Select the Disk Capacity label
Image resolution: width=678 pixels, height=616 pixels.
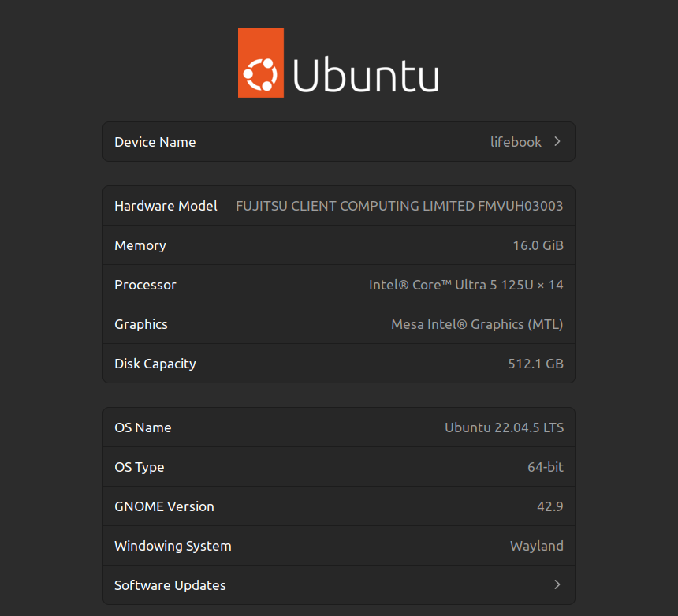click(x=155, y=364)
